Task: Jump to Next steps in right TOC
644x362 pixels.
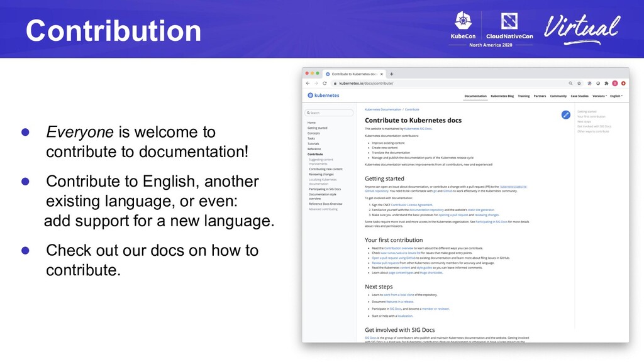Action: pyautogui.click(x=584, y=121)
